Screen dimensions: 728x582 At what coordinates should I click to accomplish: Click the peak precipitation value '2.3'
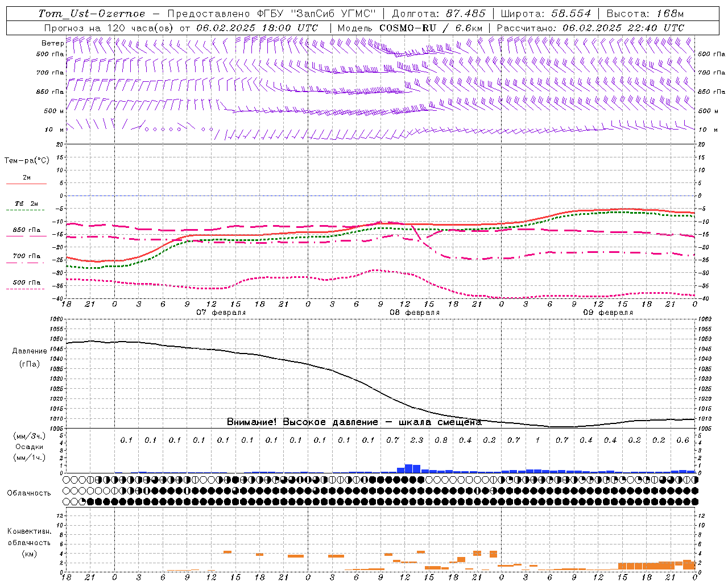(x=417, y=440)
